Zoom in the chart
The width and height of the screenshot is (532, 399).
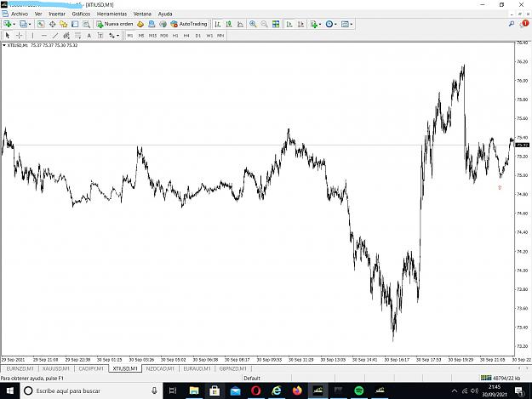[253, 24]
